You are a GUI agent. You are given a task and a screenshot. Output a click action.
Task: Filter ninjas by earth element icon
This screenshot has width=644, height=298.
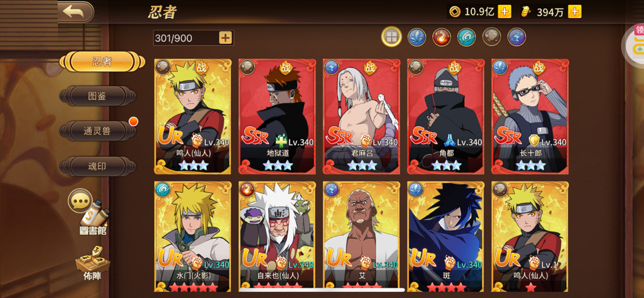[x=491, y=37]
